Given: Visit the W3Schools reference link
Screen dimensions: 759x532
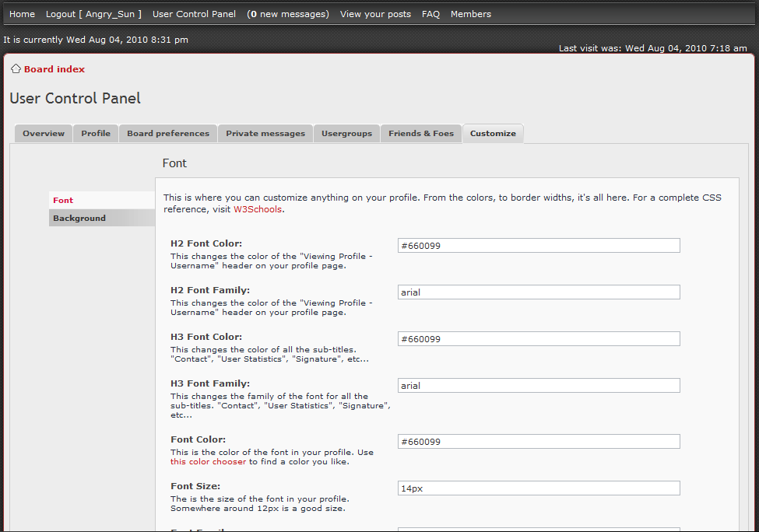Looking at the screenshot, I should (x=258, y=209).
